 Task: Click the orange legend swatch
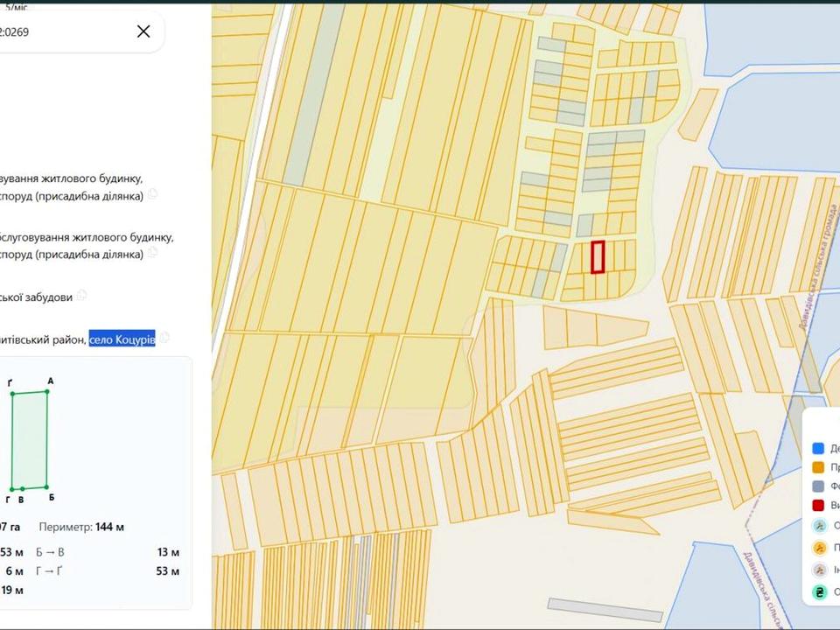coord(818,467)
